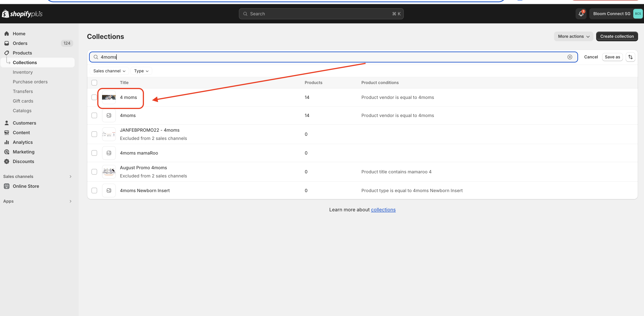
Task: Open the August Promo 4moms title
Action: point(143,168)
